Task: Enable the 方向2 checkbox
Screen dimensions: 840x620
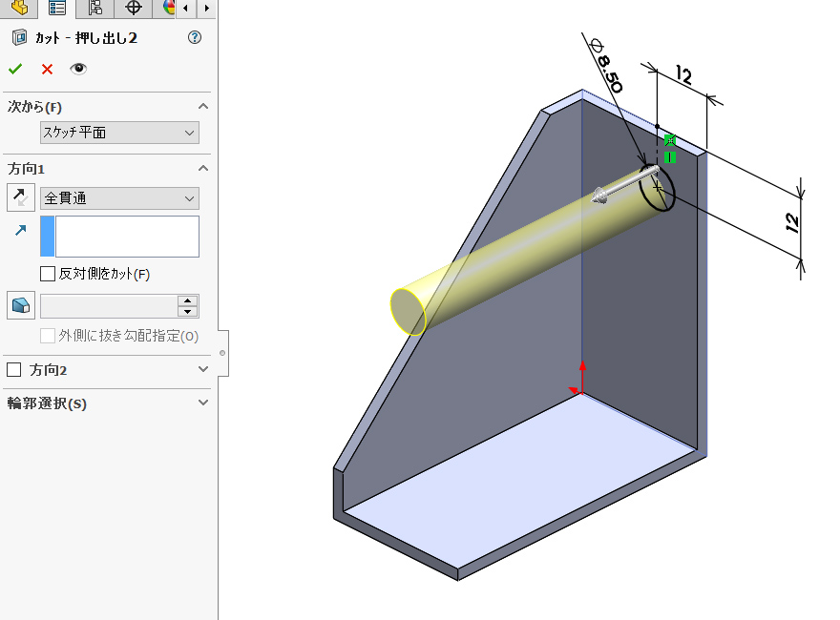Action: [x=14, y=370]
